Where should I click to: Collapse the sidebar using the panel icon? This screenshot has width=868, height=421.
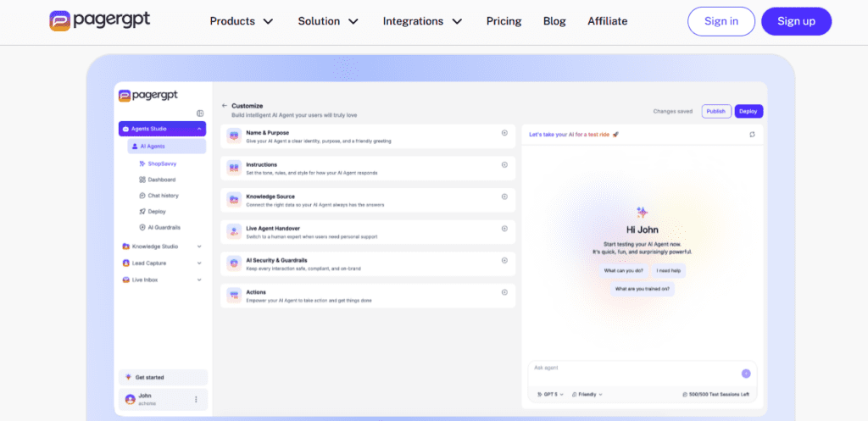point(200,113)
